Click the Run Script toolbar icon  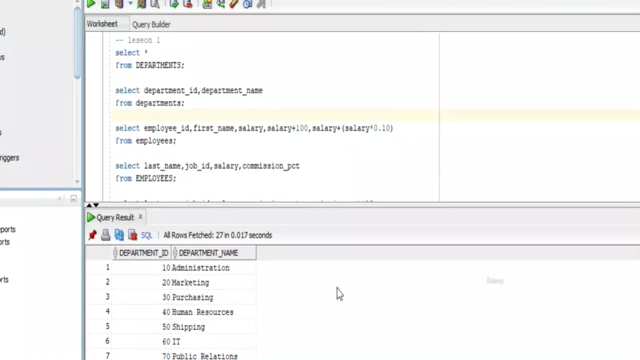click(x=105, y=4)
